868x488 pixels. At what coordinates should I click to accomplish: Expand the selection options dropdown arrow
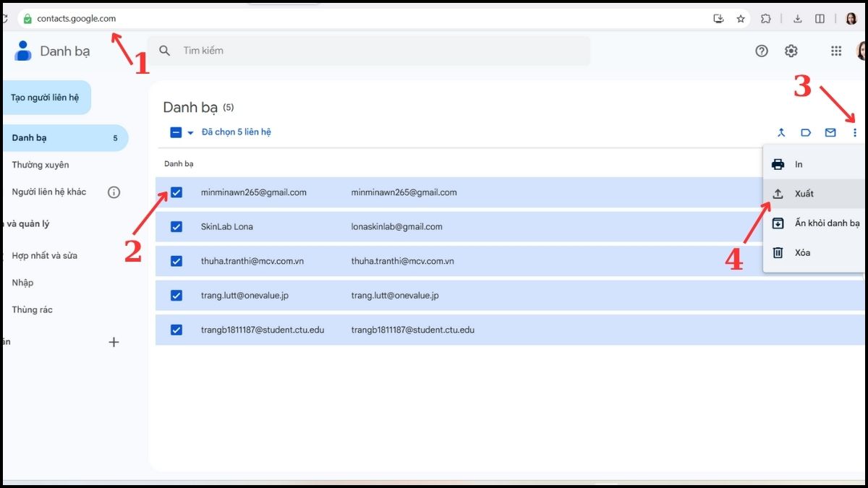191,132
